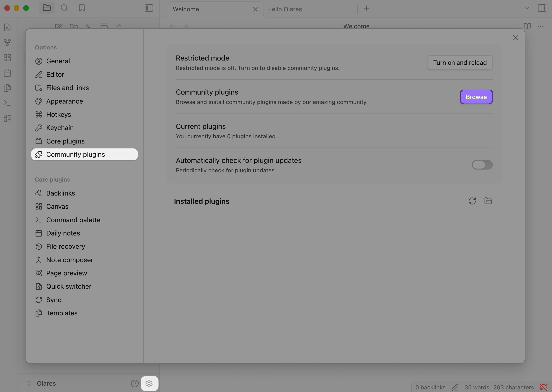Open a new tab with plus
Screen dimensions: 552x392
point(367,9)
